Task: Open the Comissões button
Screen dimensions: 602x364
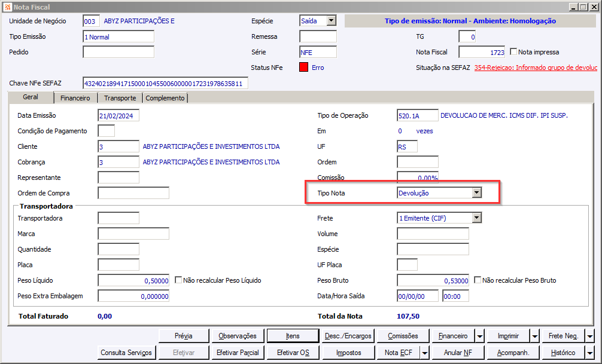Action: point(403,336)
